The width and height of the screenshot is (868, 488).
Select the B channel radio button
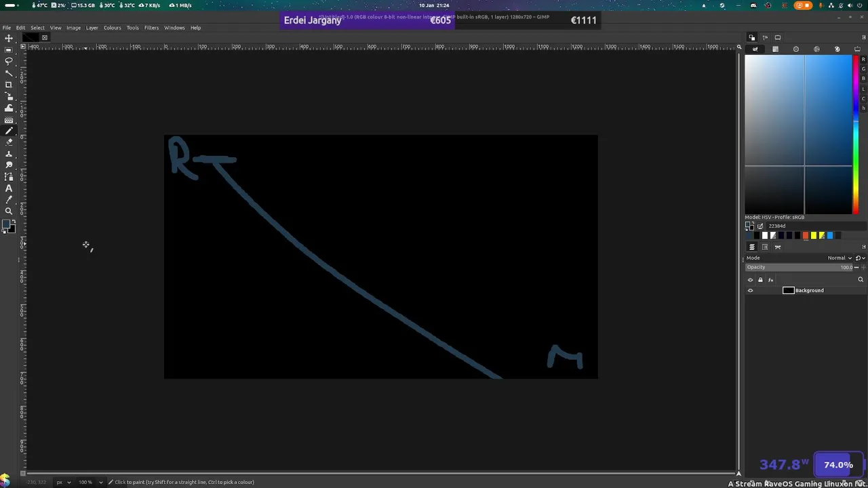pos(863,79)
